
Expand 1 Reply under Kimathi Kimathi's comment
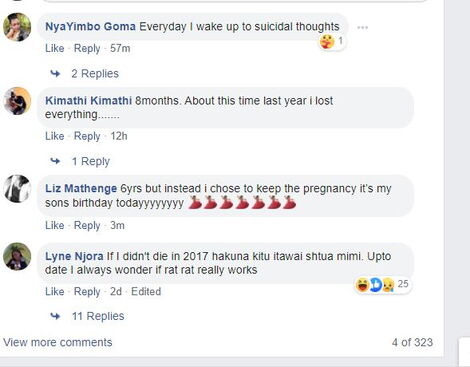tap(91, 161)
